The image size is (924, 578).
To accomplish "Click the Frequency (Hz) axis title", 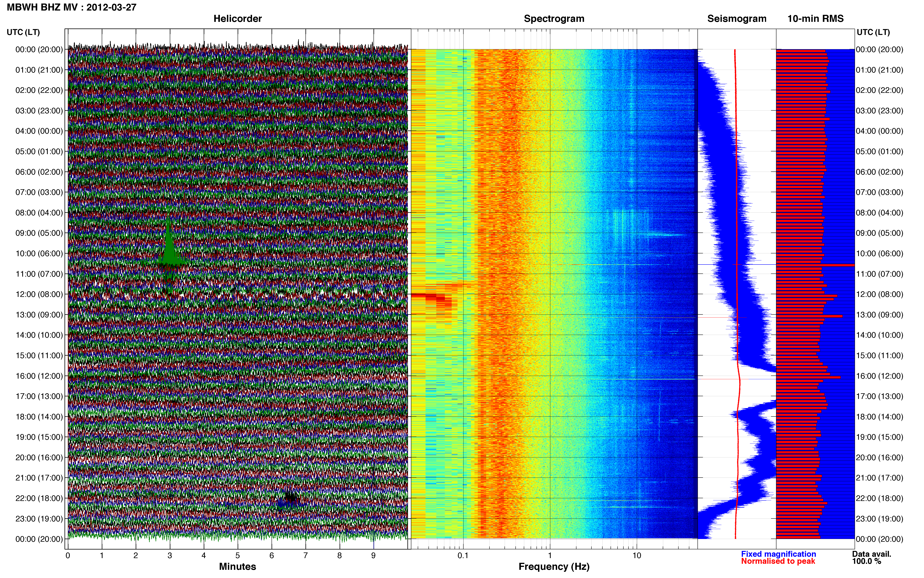I will coord(554,566).
